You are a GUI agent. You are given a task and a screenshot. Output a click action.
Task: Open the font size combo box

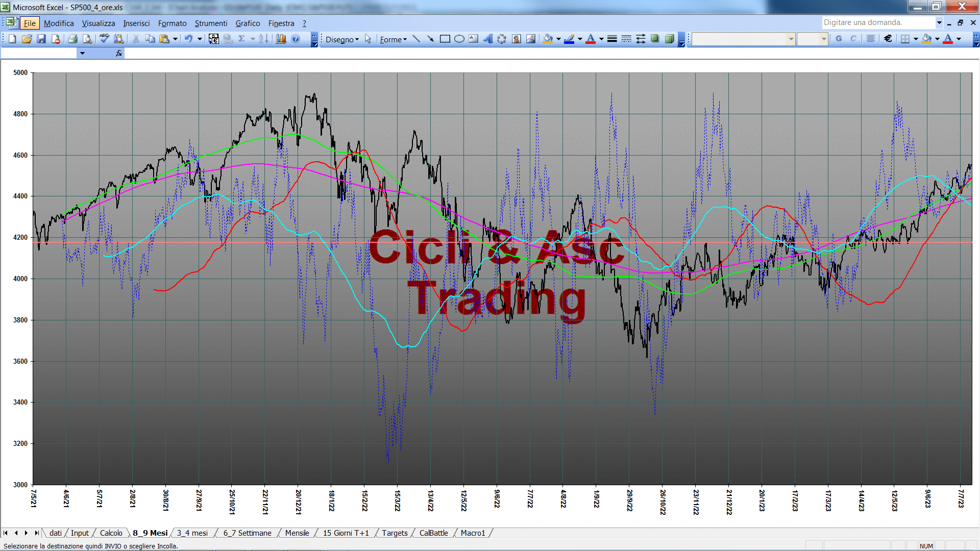(x=812, y=39)
